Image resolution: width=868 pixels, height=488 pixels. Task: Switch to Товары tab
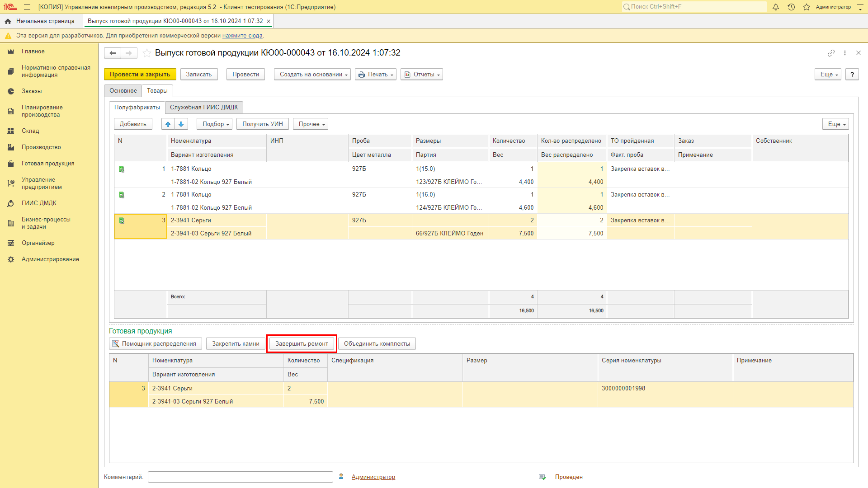[157, 91]
